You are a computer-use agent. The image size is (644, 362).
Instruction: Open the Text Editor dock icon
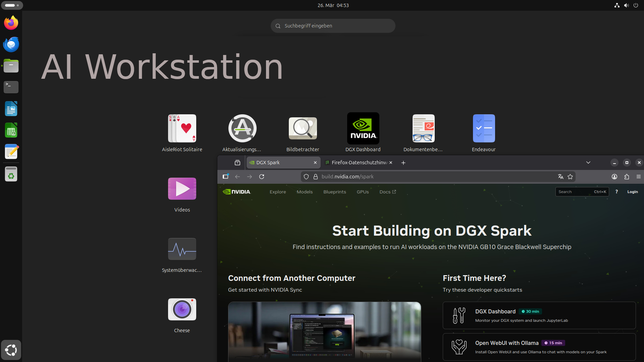(11, 152)
